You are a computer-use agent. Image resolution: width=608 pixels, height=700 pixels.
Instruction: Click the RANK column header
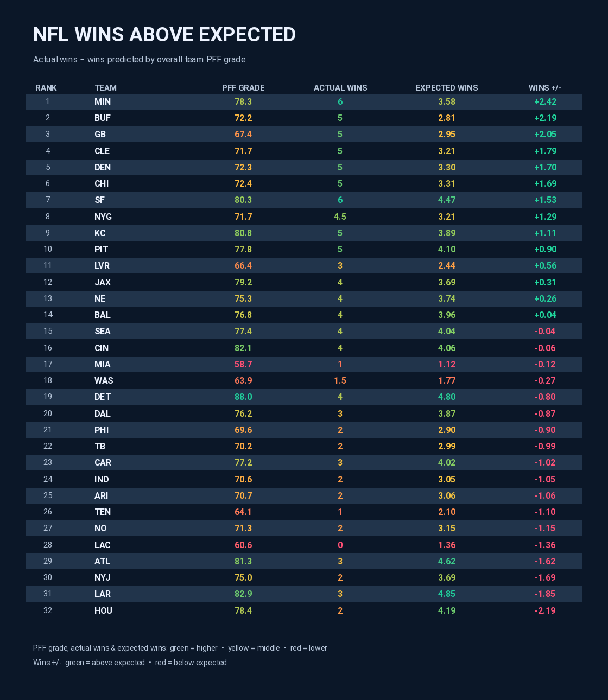click(46, 88)
